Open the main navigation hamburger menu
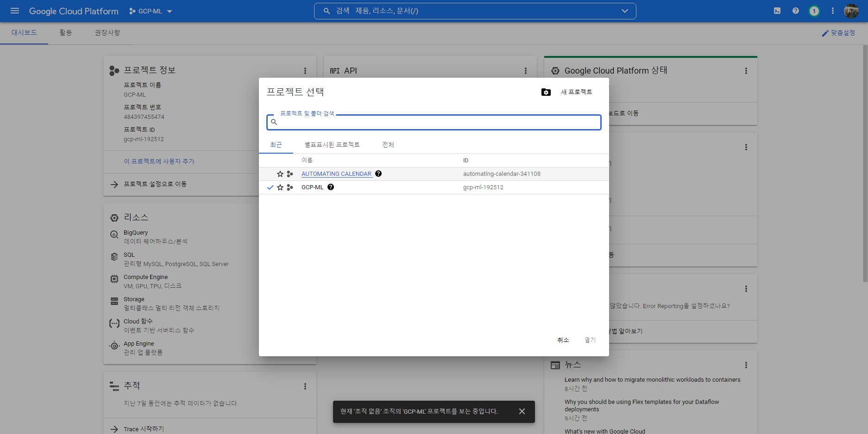 click(15, 11)
